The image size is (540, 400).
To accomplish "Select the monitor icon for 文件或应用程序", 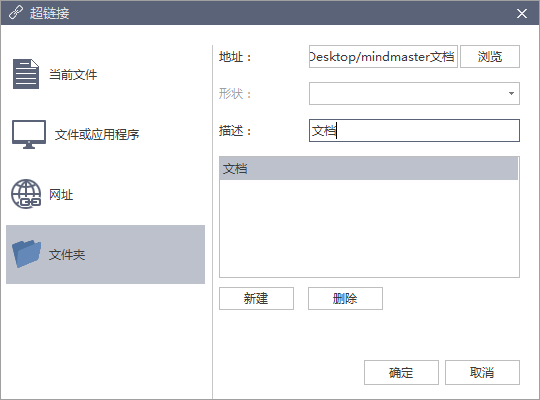I will click(29, 134).
